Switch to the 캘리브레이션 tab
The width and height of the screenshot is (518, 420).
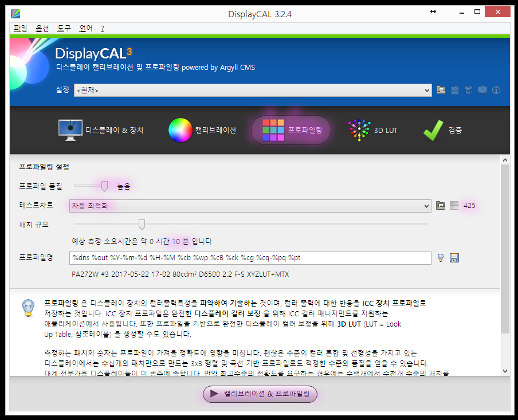tap(202, 130)
